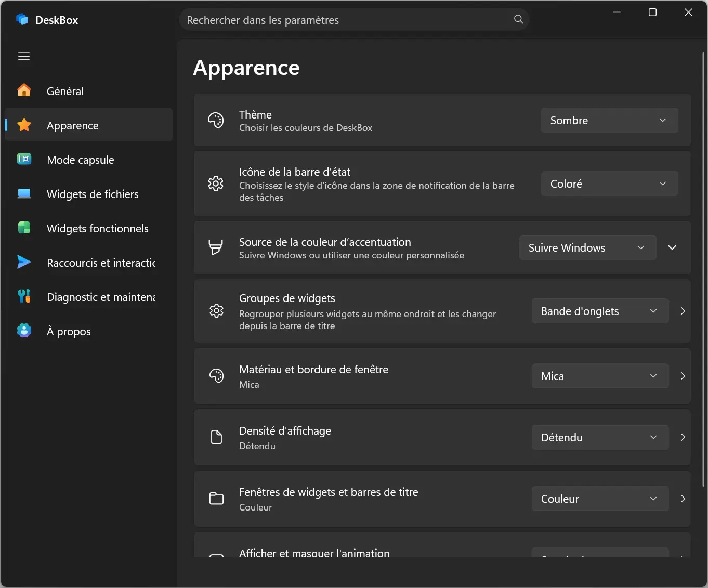Click 'Couleur' subtitle under Fenêtres de widgets
This screenshot has width=708, height=588.
click(x=255, y=507)
